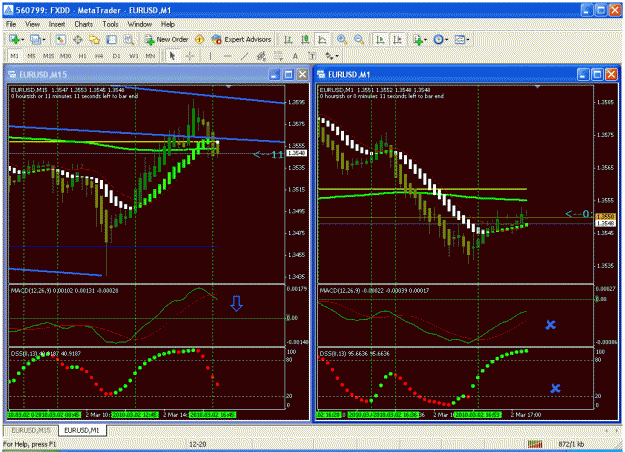This screenshot has width=625, height=452.
Task: Open the Navigator folder-star icon
Action: (94, 39)
